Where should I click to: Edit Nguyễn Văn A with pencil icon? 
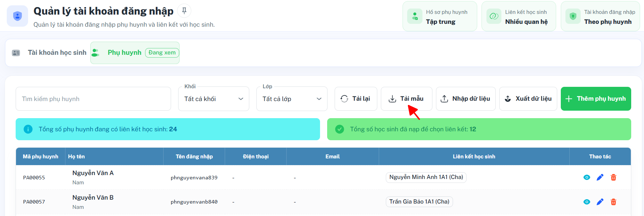pyautogui.click(x=600, y=177)
